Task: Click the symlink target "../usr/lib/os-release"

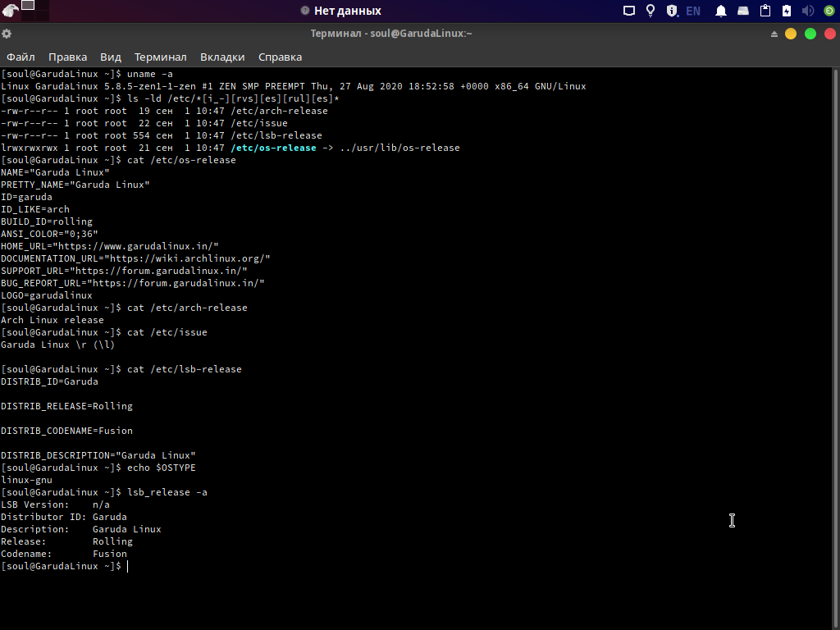Action: pos(399,148)
